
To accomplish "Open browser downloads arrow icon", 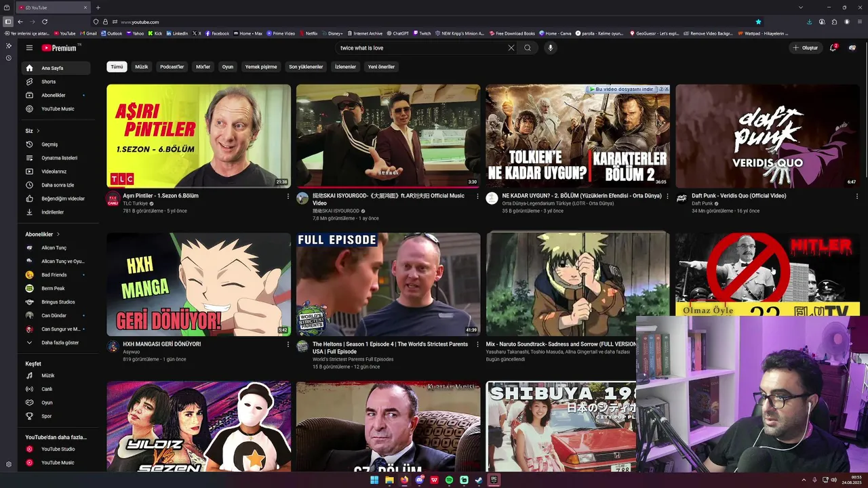I will click(810, 22).
